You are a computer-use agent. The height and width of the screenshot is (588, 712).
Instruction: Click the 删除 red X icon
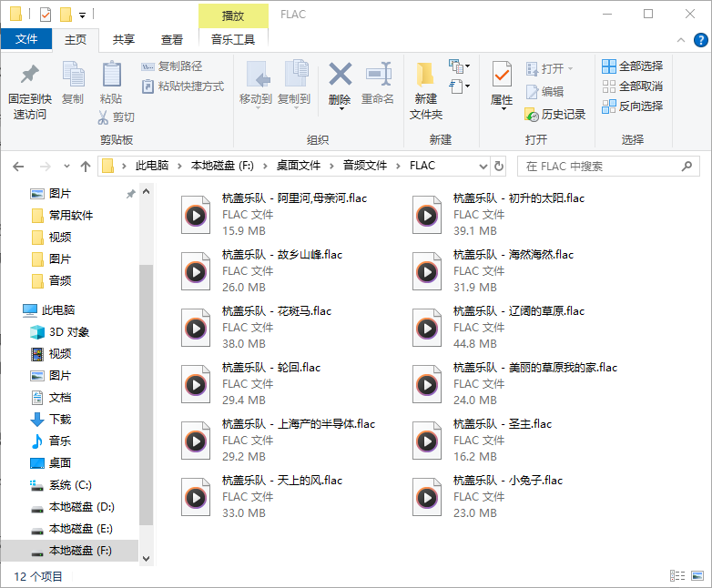[341, 74]
